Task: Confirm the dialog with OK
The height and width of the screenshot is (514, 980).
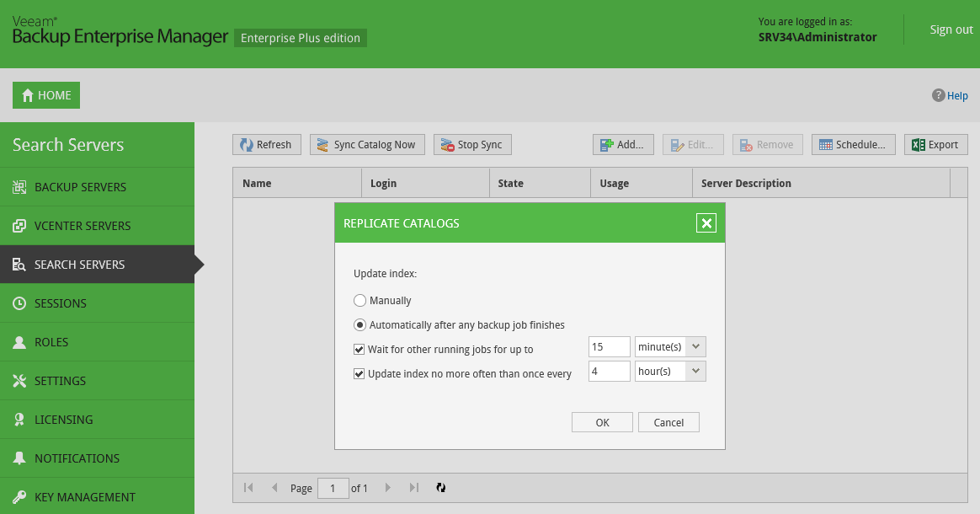Action: click(603, 422)
